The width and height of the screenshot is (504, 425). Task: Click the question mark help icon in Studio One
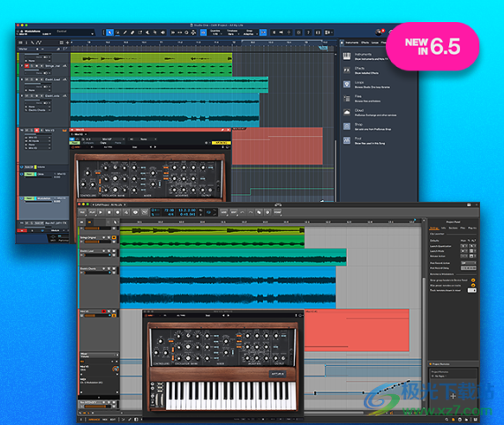(x=308, y=33)
